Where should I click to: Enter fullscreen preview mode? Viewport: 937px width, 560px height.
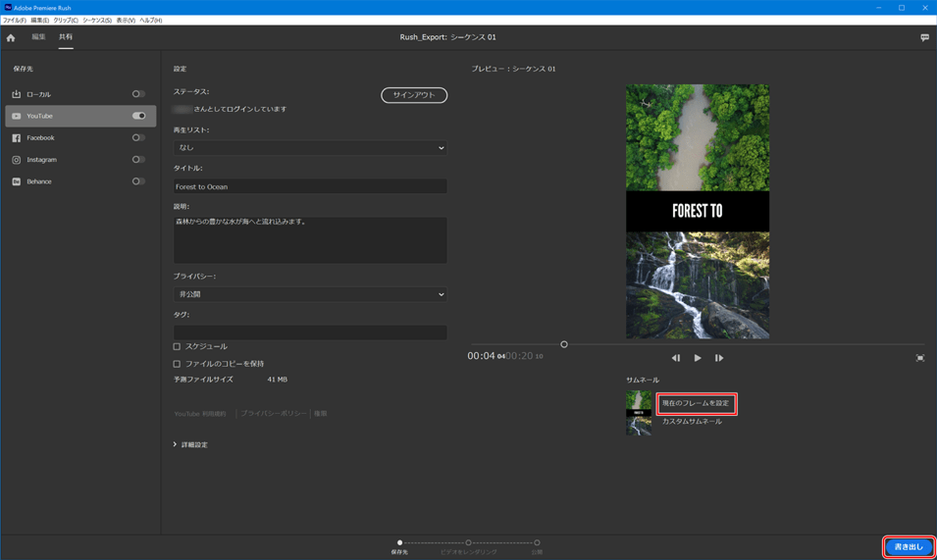[x=919, y=358]
